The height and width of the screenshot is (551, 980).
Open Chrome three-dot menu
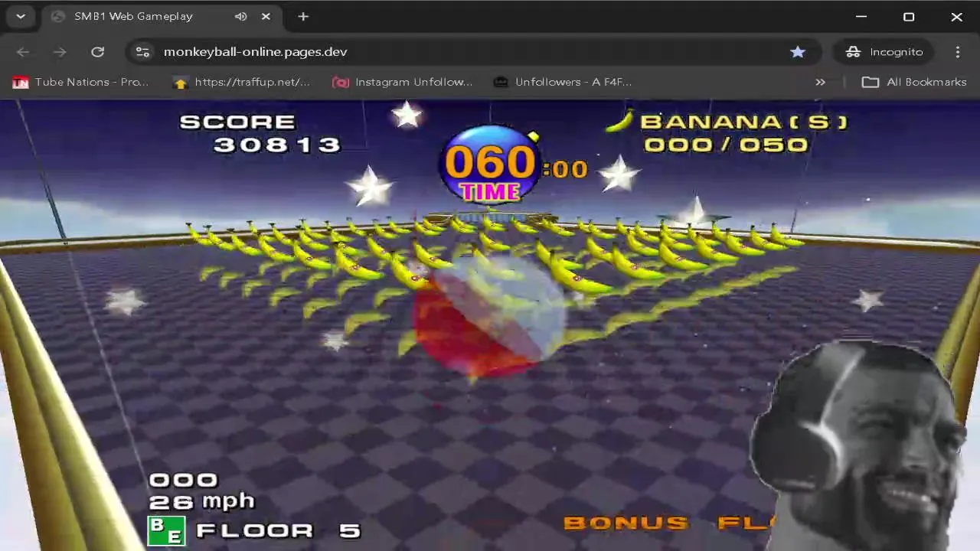(958, 51)
